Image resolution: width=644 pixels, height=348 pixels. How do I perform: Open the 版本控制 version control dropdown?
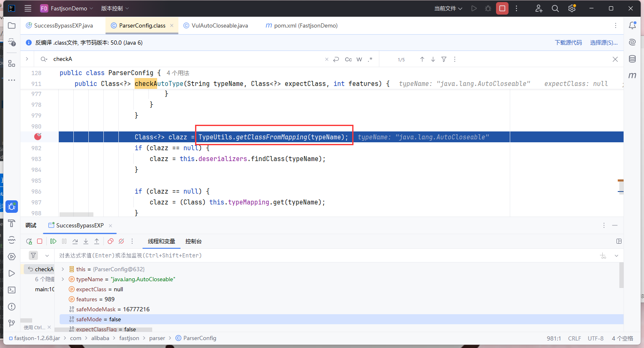(115, 8)
